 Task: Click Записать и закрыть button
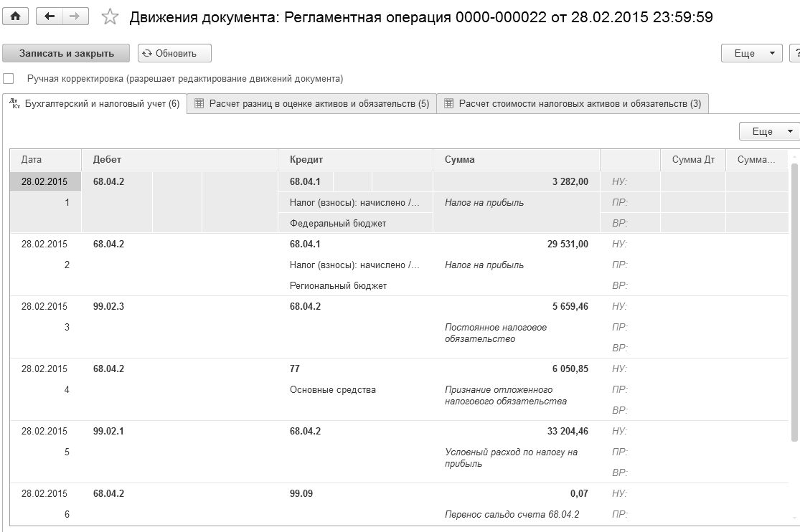click(66, 53)
